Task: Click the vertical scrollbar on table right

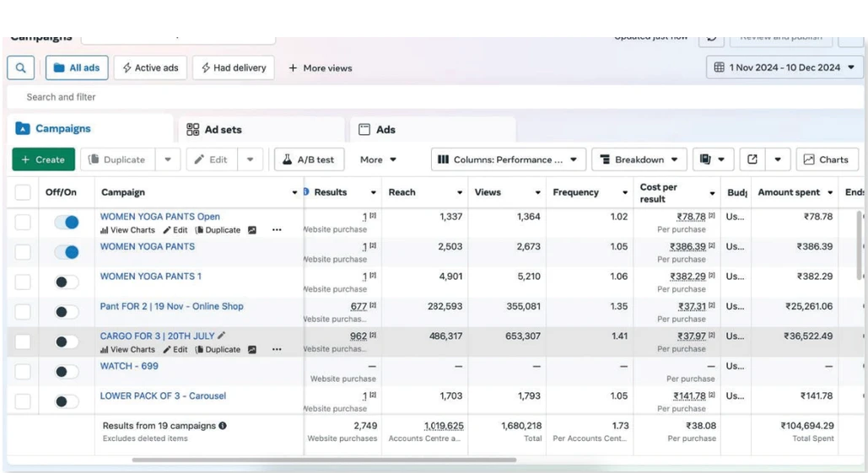Action: pos(860,245)
